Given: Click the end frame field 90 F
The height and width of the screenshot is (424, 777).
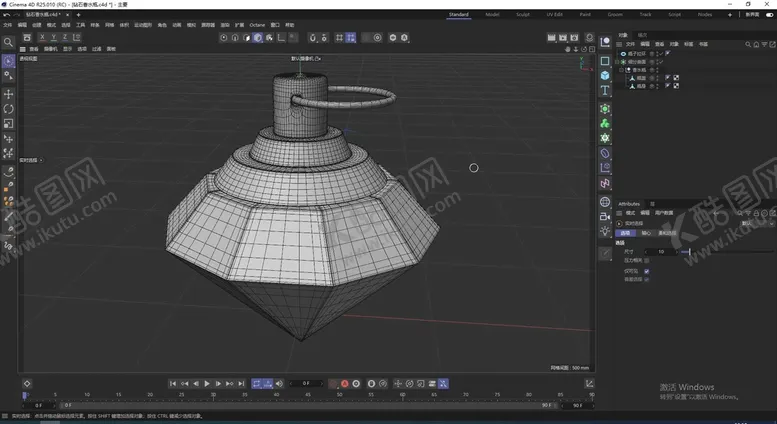Looking at the screenshot, I should click(577, 405).
